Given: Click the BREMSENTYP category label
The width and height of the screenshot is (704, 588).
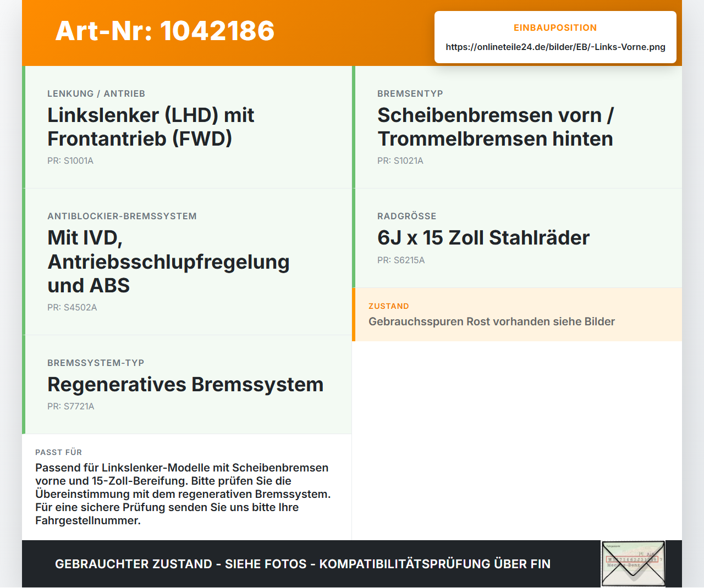Looking at the screenshot, I should pos(410,94).
